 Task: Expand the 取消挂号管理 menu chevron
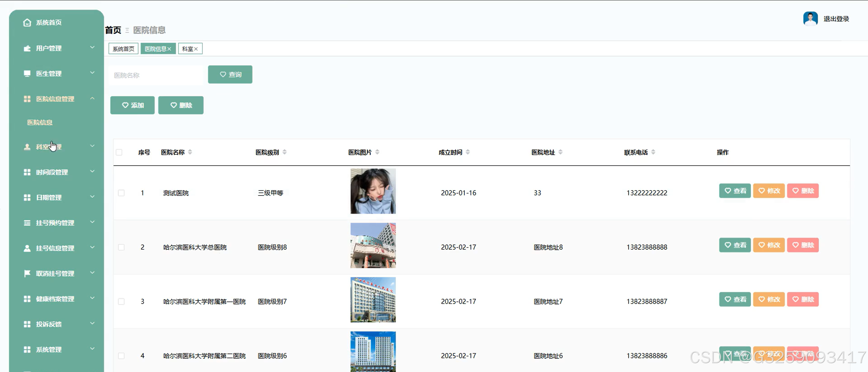pos(92,273)
